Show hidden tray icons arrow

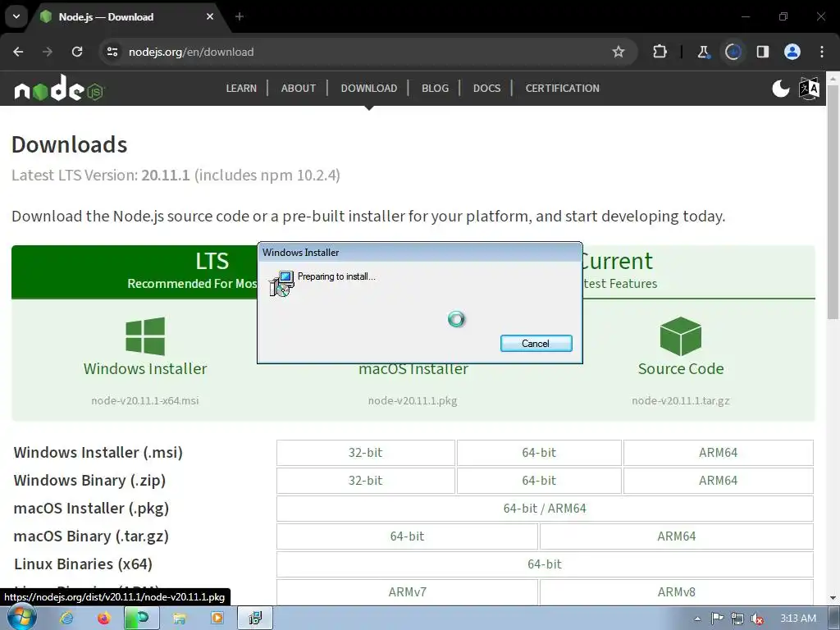pos(697,619)
